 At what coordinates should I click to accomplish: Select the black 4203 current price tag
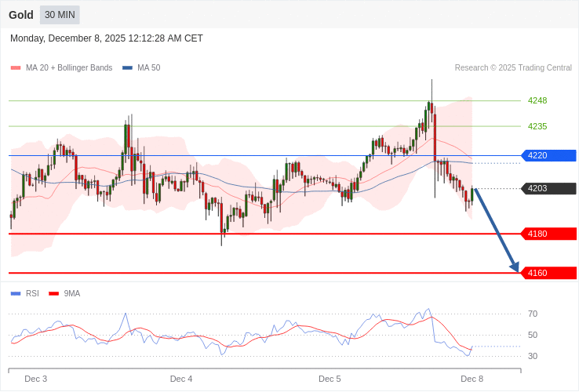[x=548, y=188]
